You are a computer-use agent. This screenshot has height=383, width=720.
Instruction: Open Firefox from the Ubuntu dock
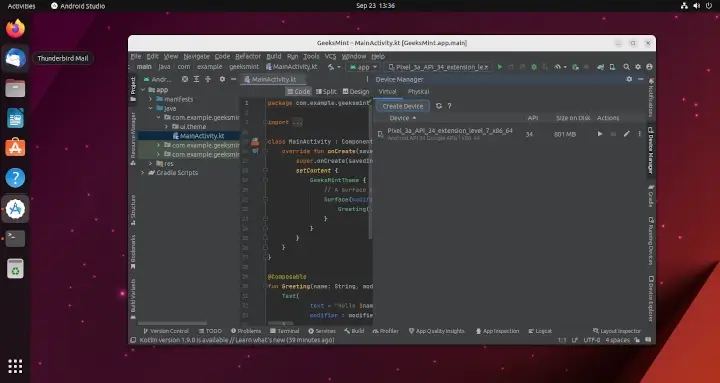[15, 28]
